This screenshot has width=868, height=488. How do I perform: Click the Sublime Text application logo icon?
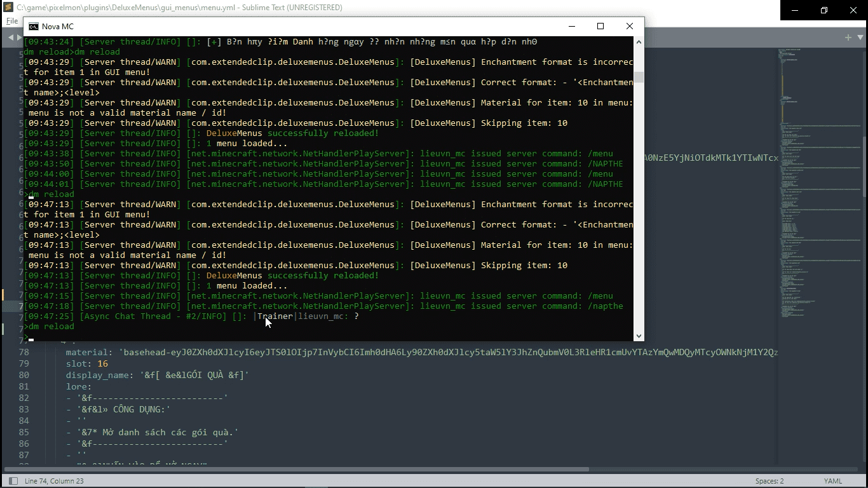click(x=8, y=8)
